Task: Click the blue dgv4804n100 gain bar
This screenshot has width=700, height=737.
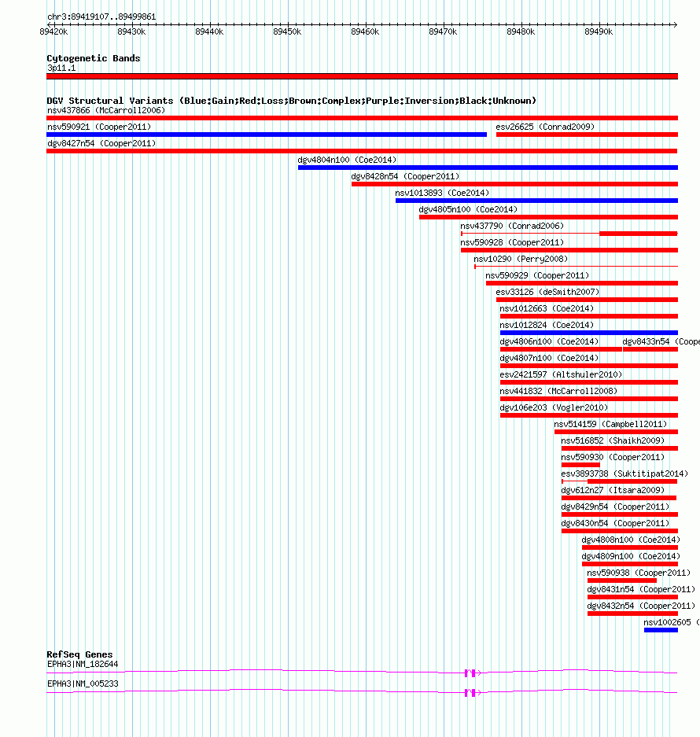Action: click(488, 168)
